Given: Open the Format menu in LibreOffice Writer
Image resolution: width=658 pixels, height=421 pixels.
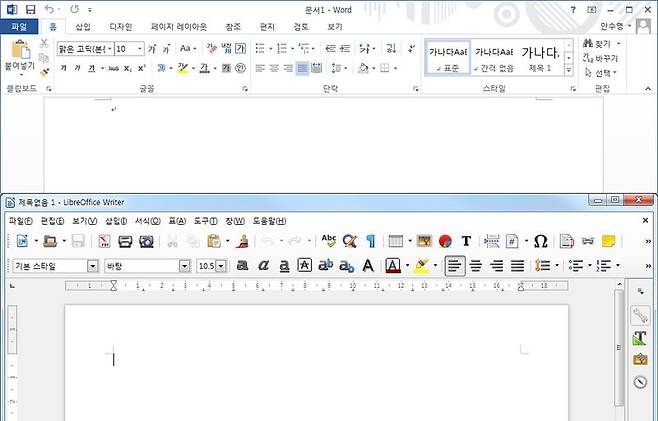Looking at the screenshot, I should click(x=148, y=221).
